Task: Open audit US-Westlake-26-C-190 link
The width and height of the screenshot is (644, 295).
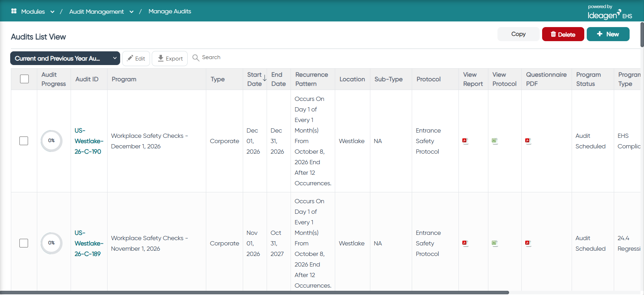Action: [x=89, y=141]
